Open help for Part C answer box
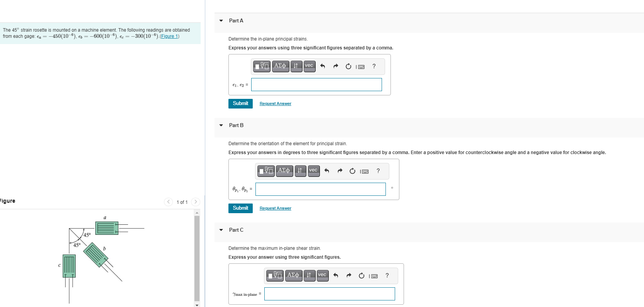Viewport: 644px width, 307px height. point(387,276)
